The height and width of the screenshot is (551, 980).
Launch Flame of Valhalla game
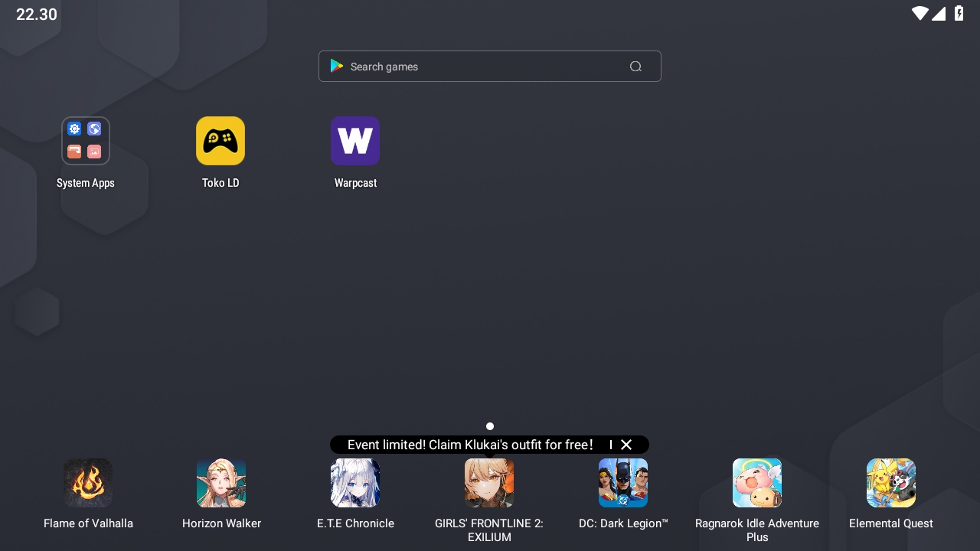click(88, 483)
